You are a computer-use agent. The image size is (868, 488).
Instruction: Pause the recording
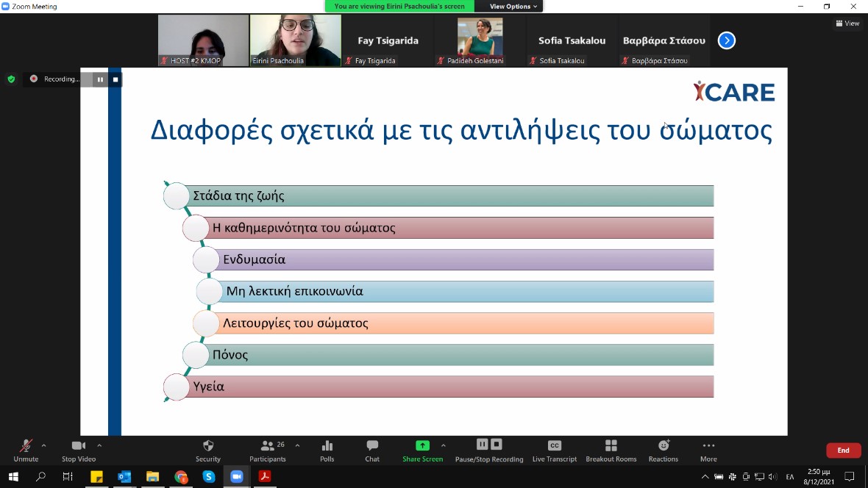pyautogui.click(x=482, y=445)
